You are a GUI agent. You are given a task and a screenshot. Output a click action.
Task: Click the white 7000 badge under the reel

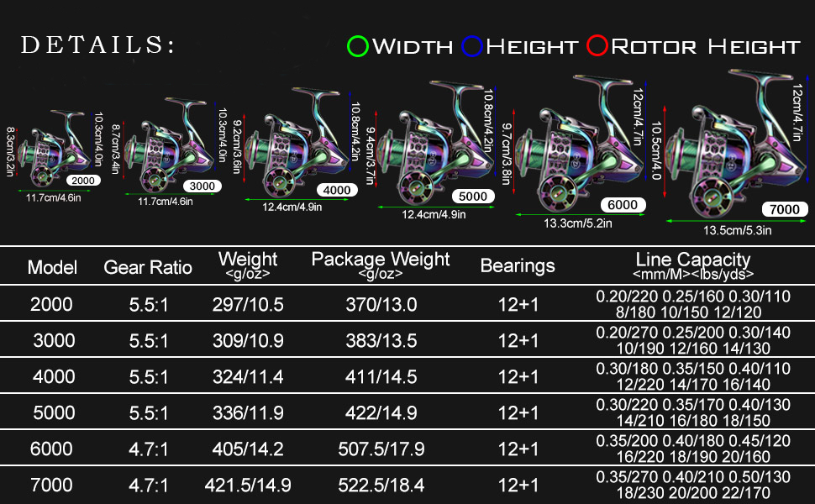[785, 209]
